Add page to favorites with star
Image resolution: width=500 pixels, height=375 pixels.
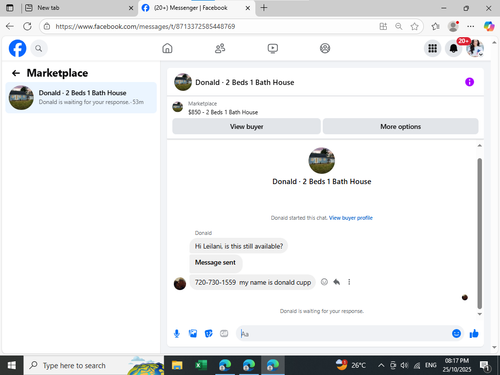click(414, 26)
